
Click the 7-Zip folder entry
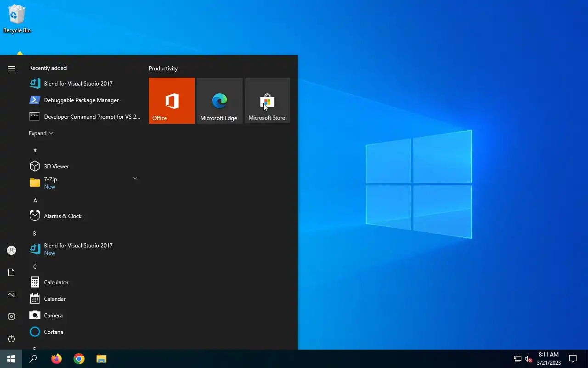(x=85, y=183)
